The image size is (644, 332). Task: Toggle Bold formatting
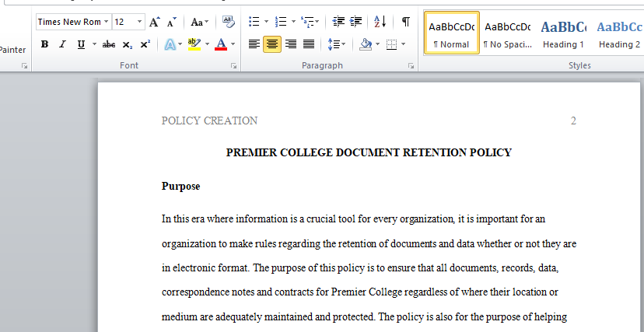45,44
